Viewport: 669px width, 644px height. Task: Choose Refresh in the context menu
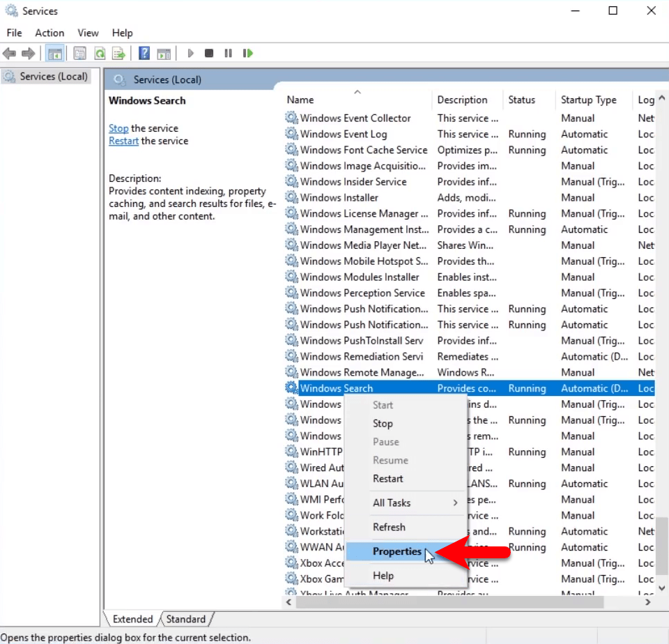coord(406,527)
